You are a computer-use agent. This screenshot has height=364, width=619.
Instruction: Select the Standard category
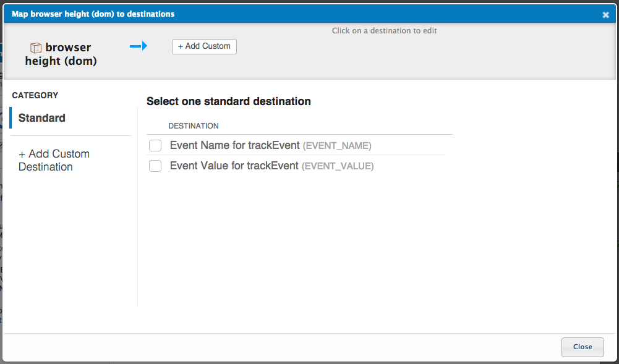point(42,118)
